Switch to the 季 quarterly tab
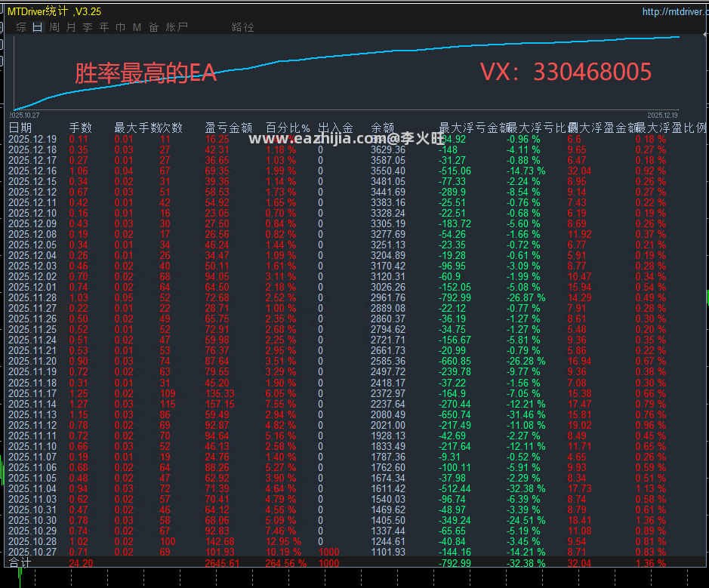Image resolution: width=709 pixels, height=588 pixels. pos(88,27)
